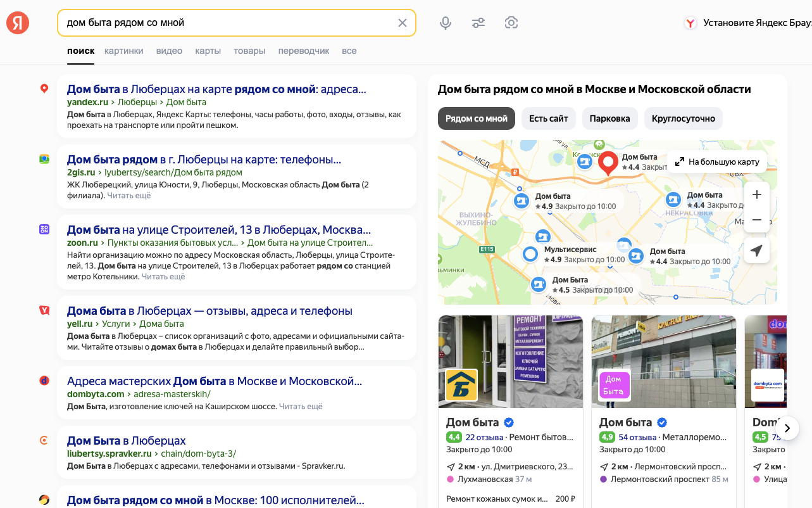
Task: Toggle the Парковка filter chip
Action: (x=609, y=118)
